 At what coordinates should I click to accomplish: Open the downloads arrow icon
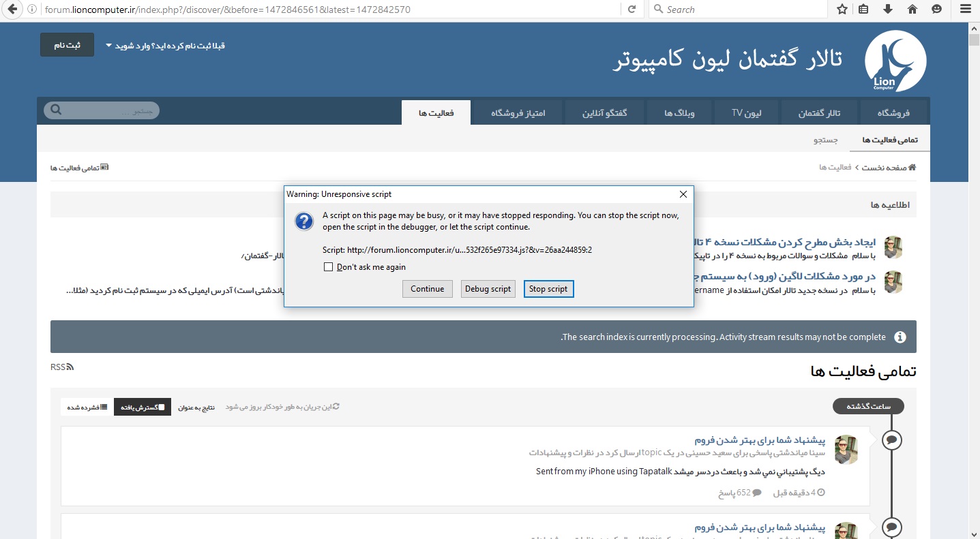tap(887, 10)
